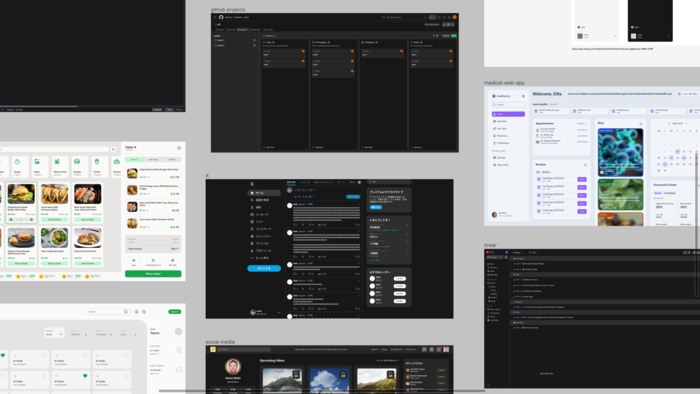This screenshot has height=394, width=700.
Task: Click Add to Order under the sushi dish
Action: coord(88,219)
